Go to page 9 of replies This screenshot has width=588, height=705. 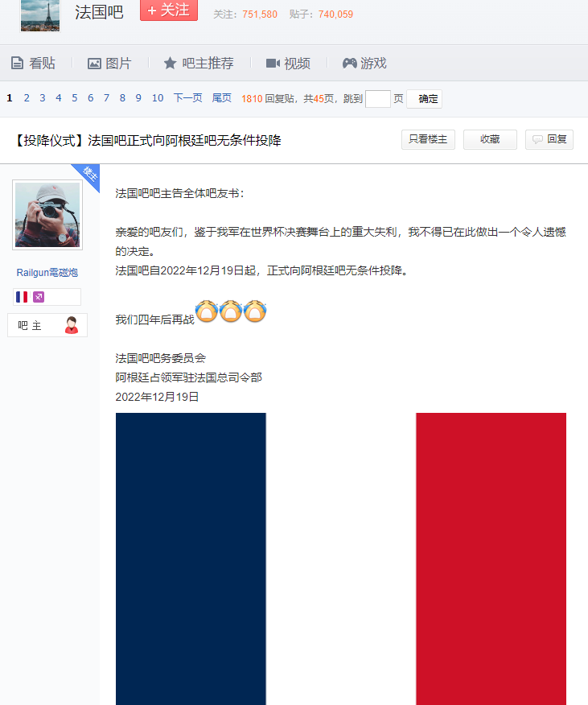138,98
